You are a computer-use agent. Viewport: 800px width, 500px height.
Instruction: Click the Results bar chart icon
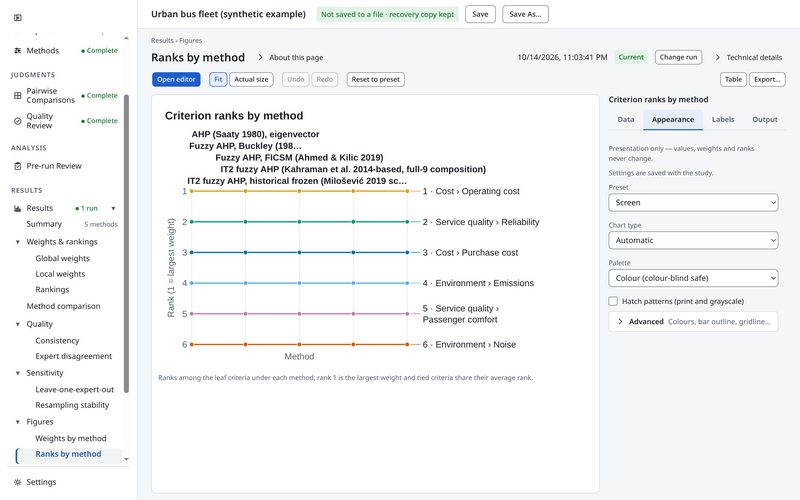(x=18, y=208)
